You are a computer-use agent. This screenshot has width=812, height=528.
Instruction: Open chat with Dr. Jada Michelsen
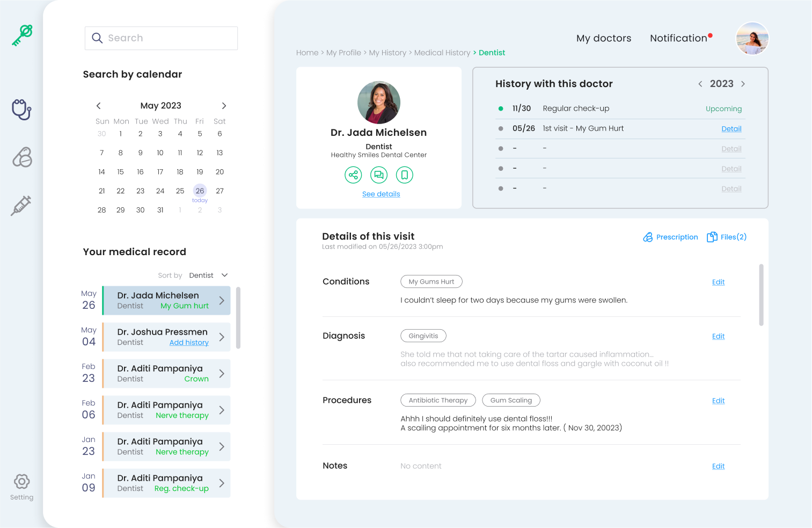click(379, 175)
